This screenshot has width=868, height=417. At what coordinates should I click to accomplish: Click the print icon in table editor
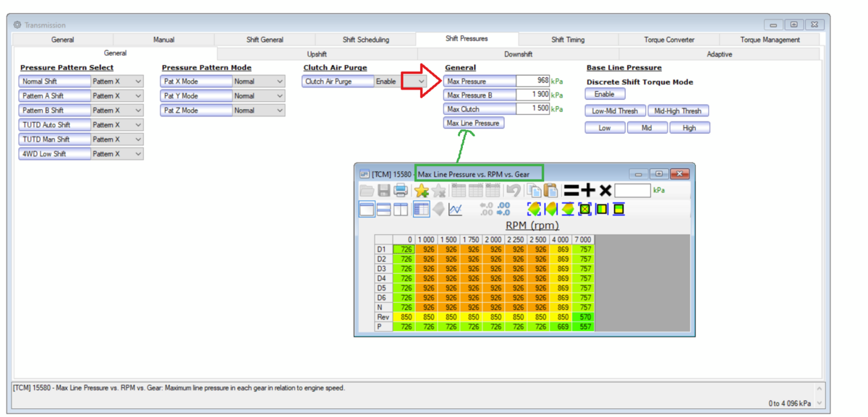401,191
